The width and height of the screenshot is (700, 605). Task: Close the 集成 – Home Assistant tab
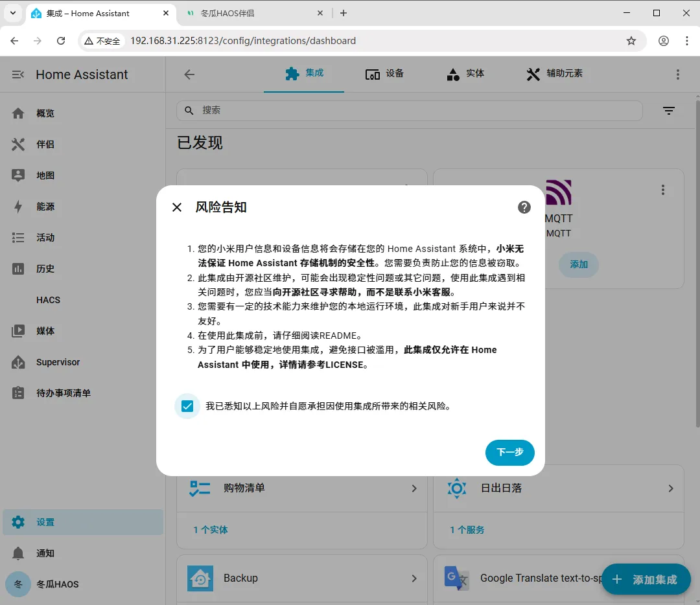point(166,14)
